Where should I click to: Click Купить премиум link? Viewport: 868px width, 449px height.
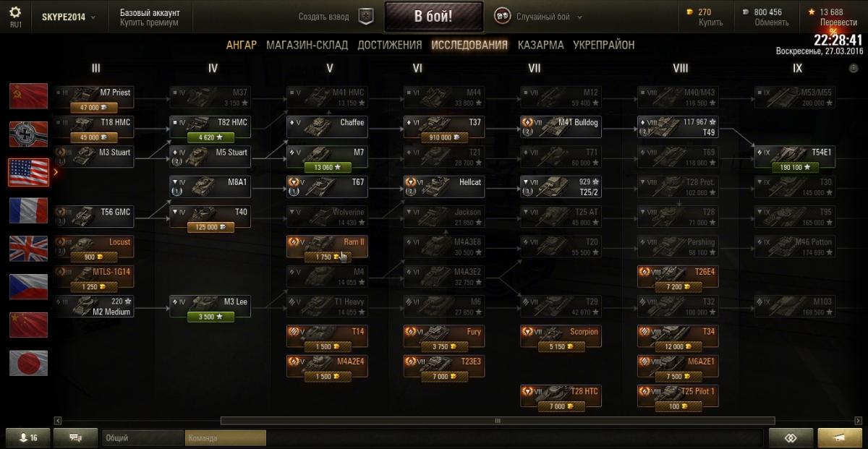[x=149, y=23]
